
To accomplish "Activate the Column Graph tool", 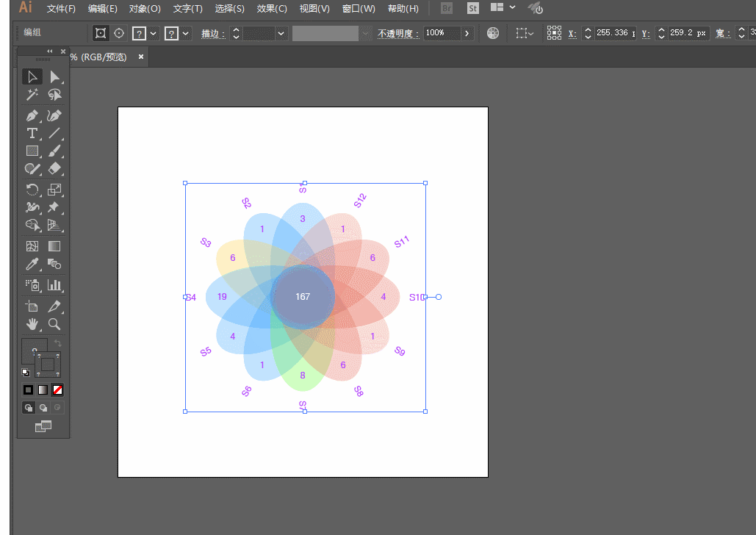I will (54, 285).
